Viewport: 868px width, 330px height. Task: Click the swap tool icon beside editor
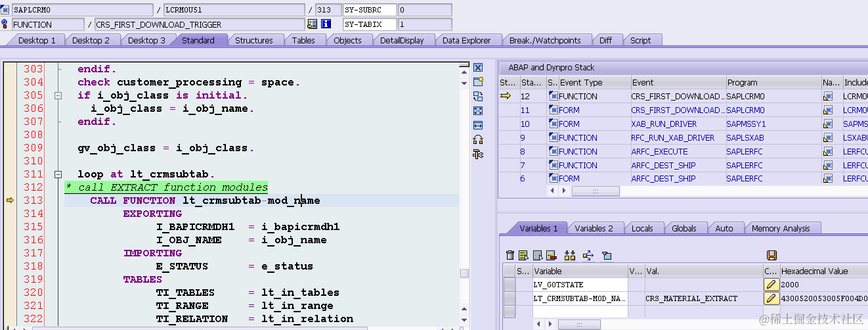[478, 96]
